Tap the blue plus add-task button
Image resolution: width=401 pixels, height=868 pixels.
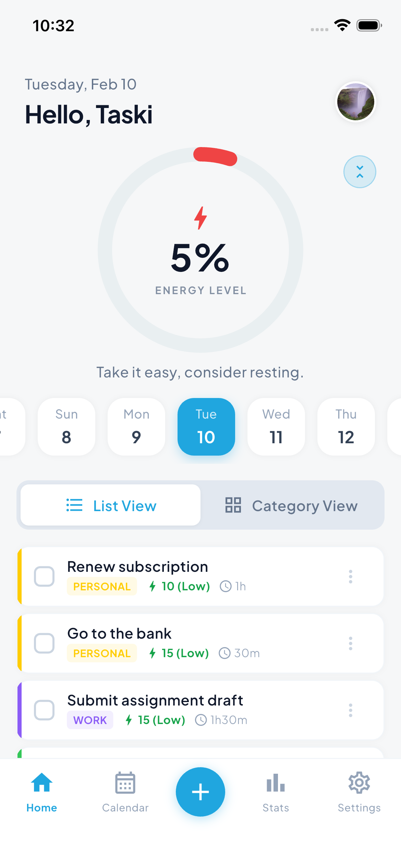click(200, 792)
